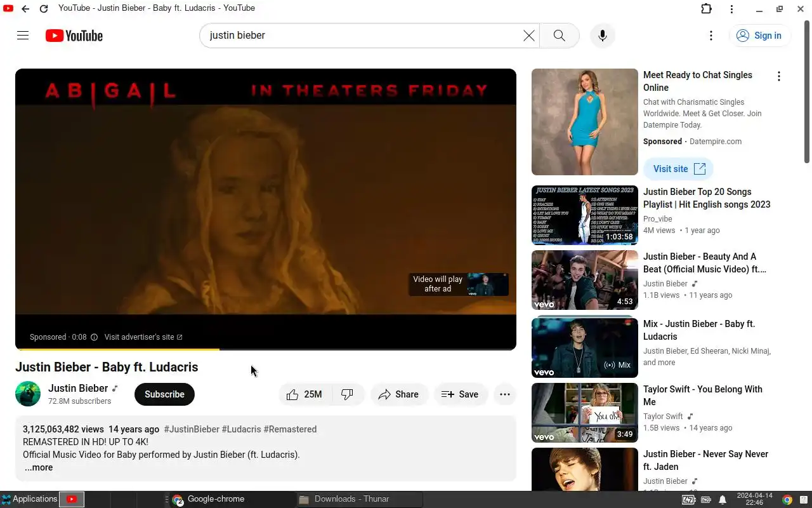Like the video (25M)
812x508 pixels.
[304, 394]
